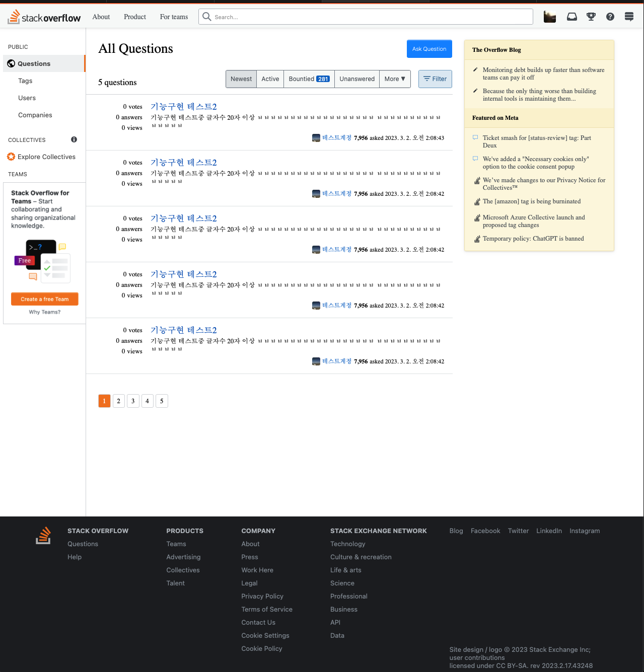This screenshot has width=644, height=672.
Task: Open the Product menu
Action: pyautogui.click(x=135, y=17)
